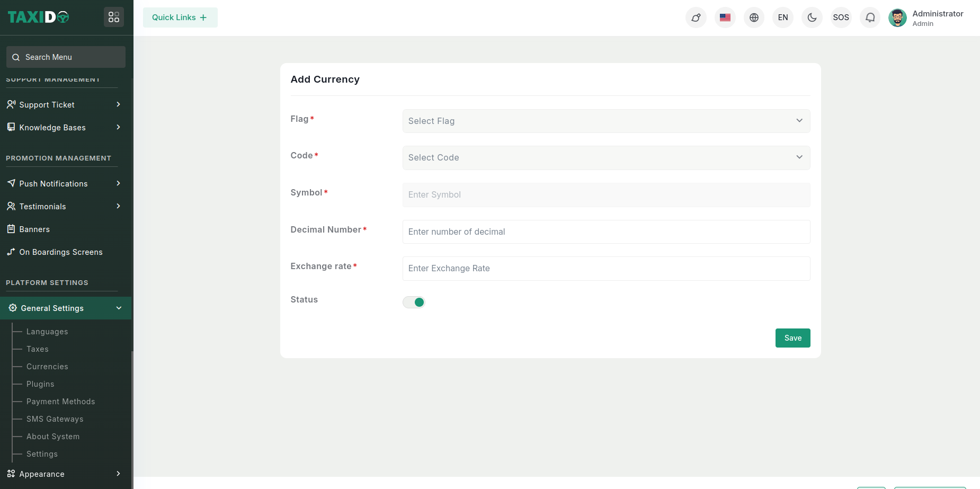Go to Payment Methods settings

tap(61, 402)
